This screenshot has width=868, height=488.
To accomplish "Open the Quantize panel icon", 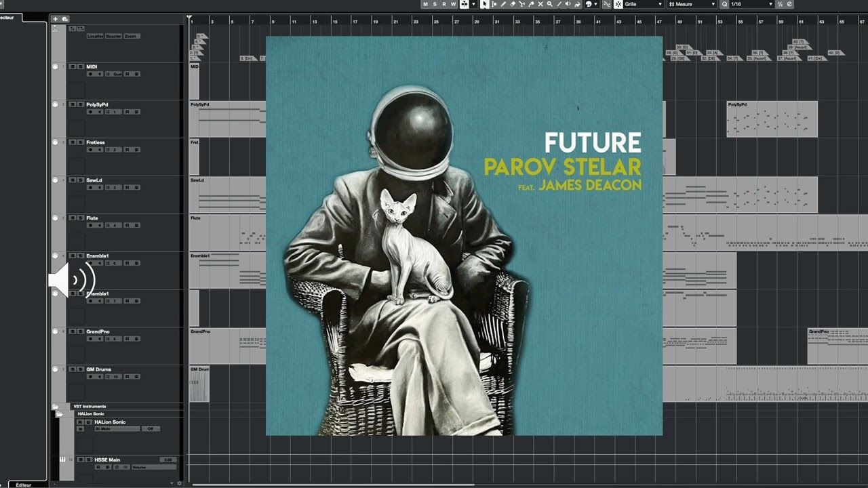I will pos(789,4).
